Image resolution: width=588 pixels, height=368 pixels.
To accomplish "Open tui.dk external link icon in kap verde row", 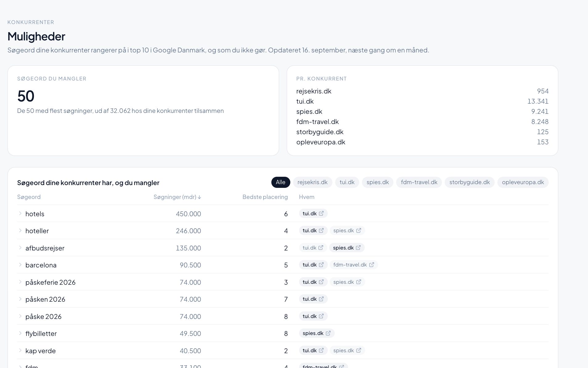I will click(x=321, y=350).
